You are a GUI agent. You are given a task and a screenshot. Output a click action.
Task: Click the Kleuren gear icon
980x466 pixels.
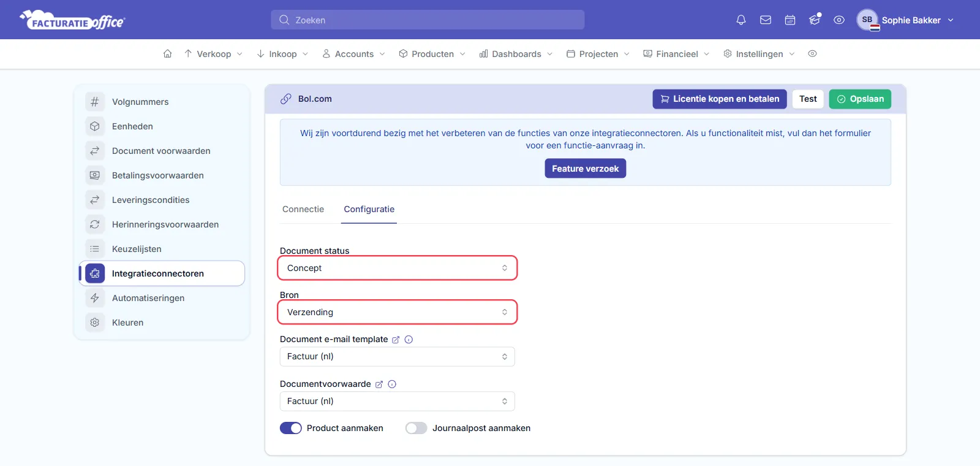pos(95,323)
